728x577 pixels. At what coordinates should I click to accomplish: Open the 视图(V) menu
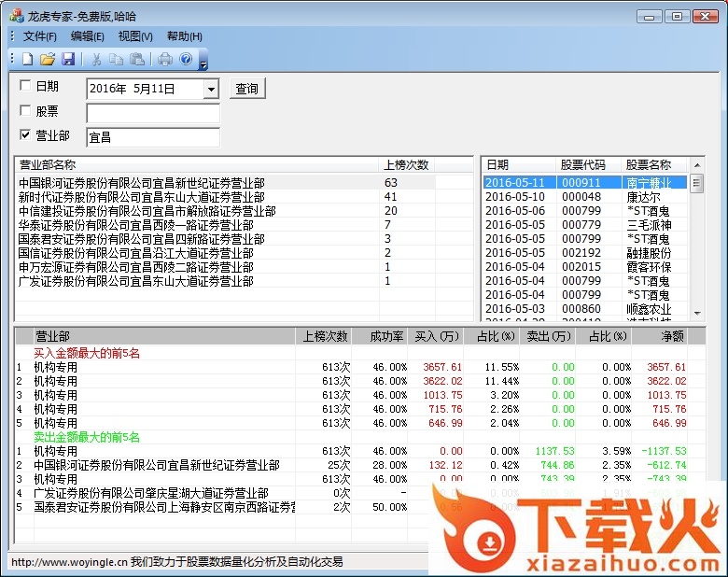point(135,36)
